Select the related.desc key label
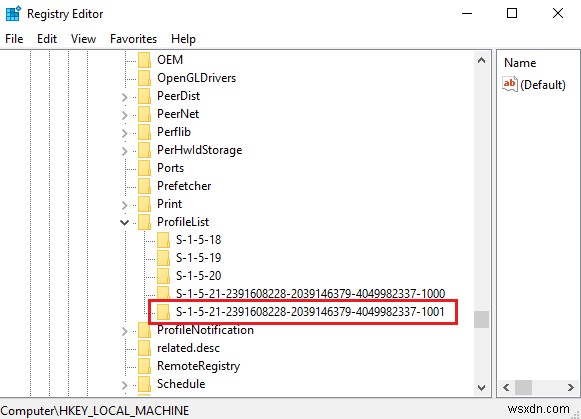The height and width of the screenshot is (419, 581). coord(188,348)
